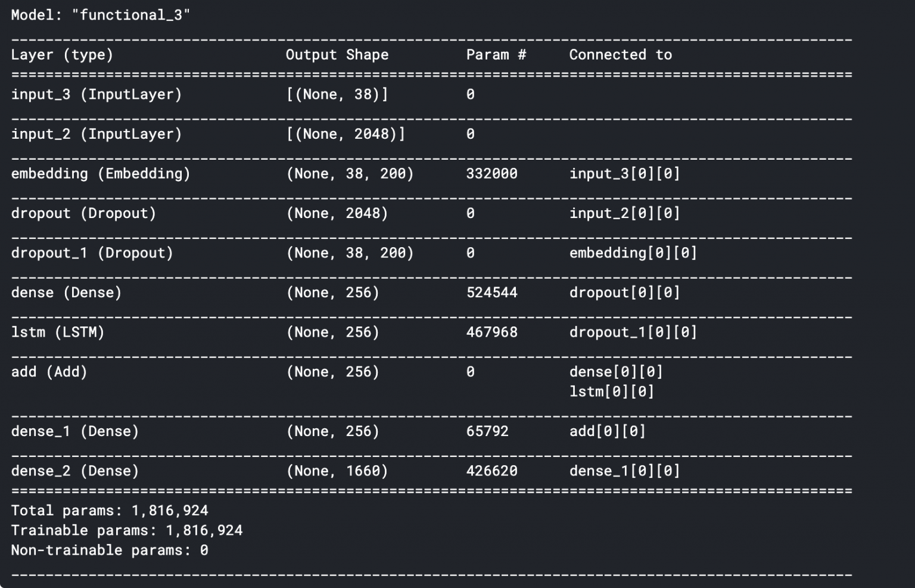Select the lstm (LSTM) layer entry
The width and height of the screenshot is (915, 588).
tap(57, 332)
